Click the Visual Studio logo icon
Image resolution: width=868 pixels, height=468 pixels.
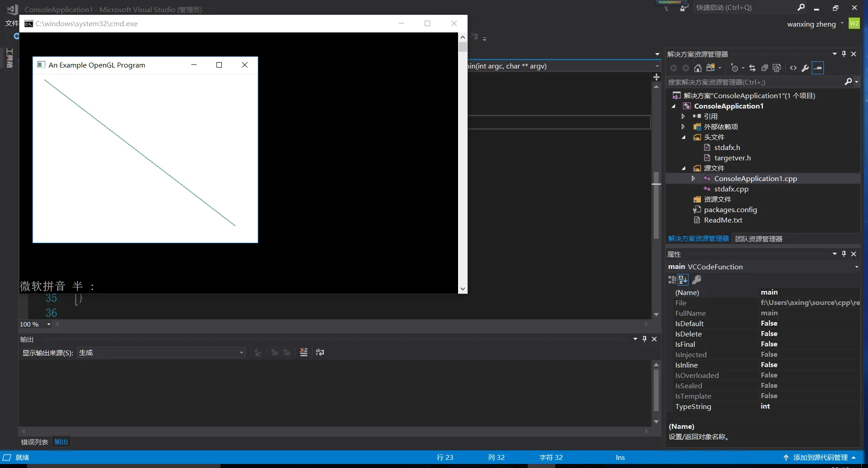point(12,9)
